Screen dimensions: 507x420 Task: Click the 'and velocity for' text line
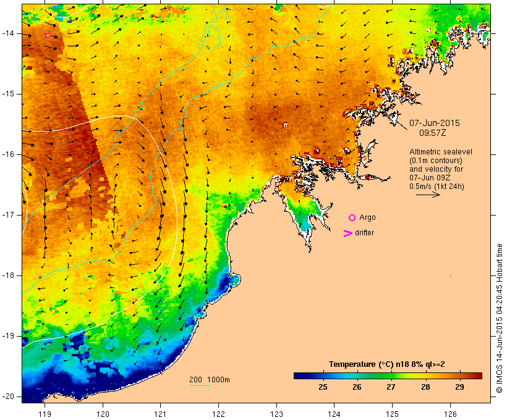[x=436, y=169]
